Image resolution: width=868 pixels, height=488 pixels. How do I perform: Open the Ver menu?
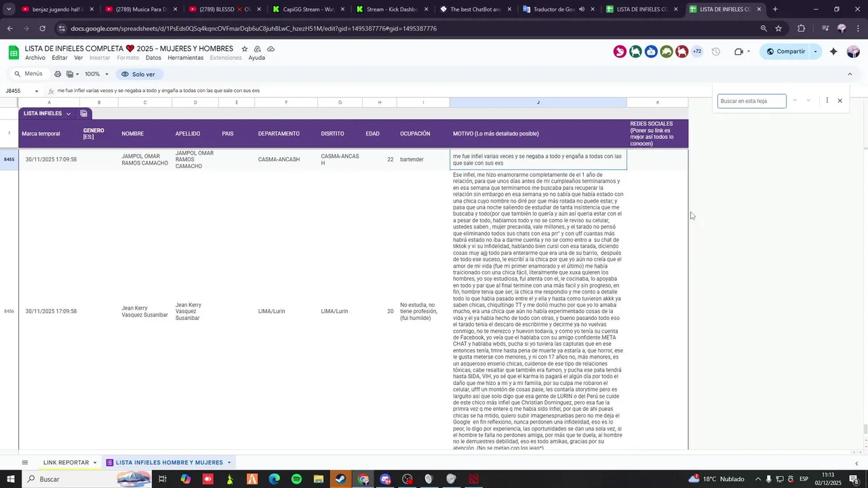click(79, 58)
